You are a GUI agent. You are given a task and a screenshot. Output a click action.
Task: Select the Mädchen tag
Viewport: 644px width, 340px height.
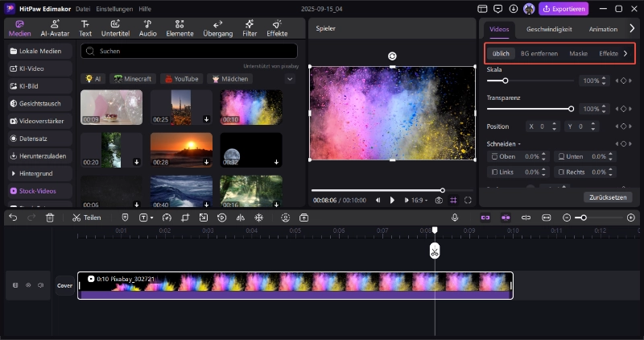[x=230, y=79]
